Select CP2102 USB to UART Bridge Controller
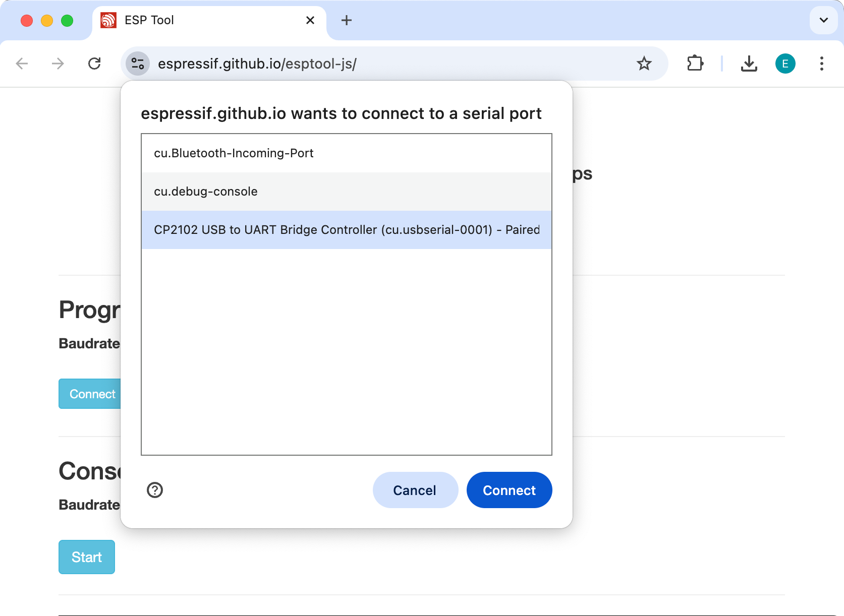This screenshot has width=844, height=616. click(x=346, y=230)
